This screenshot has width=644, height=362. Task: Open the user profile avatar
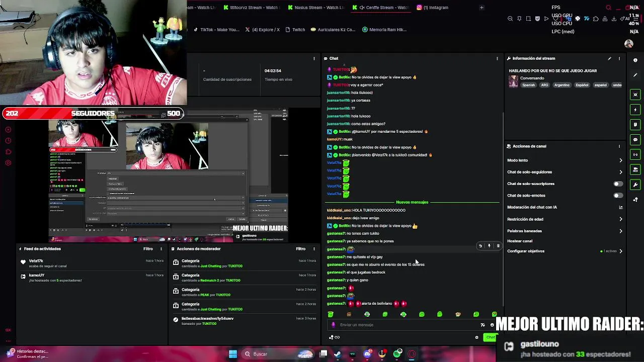tap(628, 44)
